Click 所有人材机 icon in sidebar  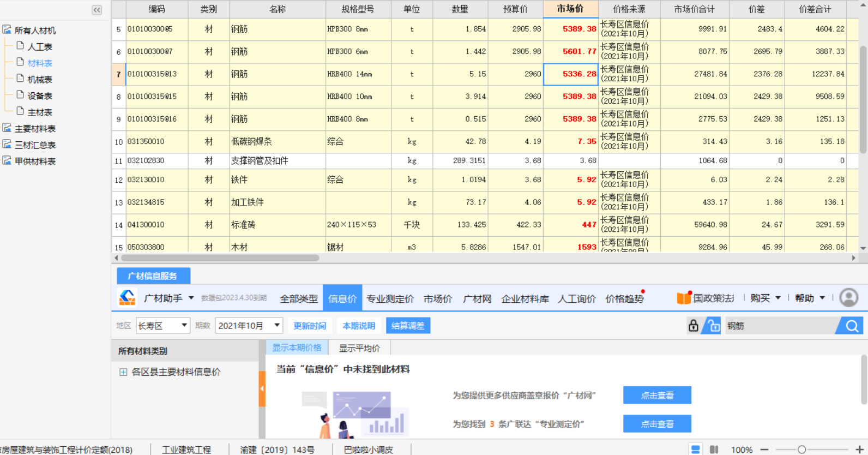click(x=7, y=29)
